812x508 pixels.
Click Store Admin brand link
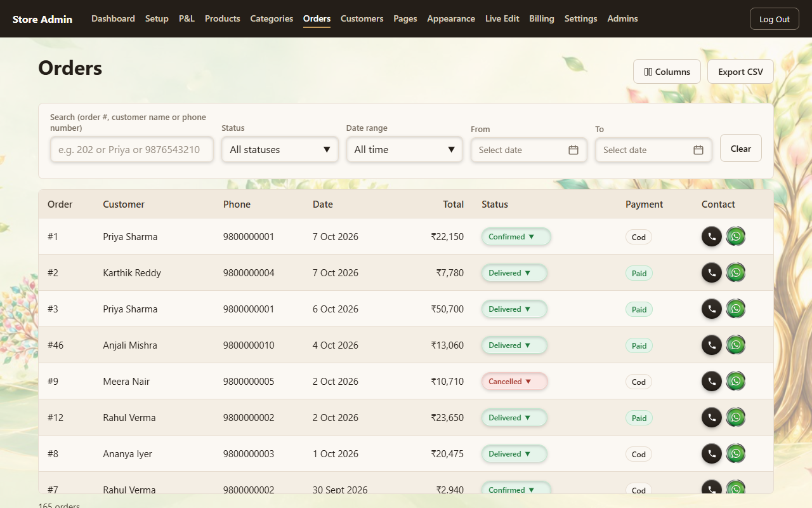click(43, 19)
